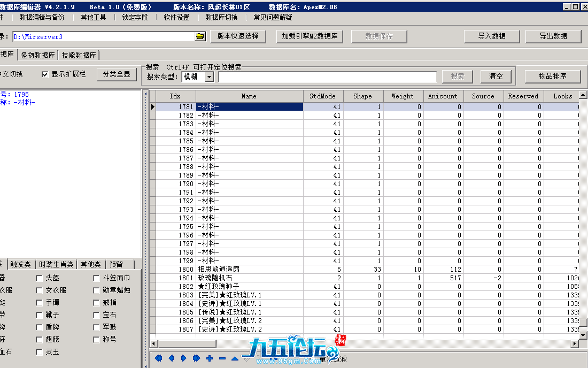Jump to first record with navigator icon
The image size is (588, 368).
tap(158, 358)
